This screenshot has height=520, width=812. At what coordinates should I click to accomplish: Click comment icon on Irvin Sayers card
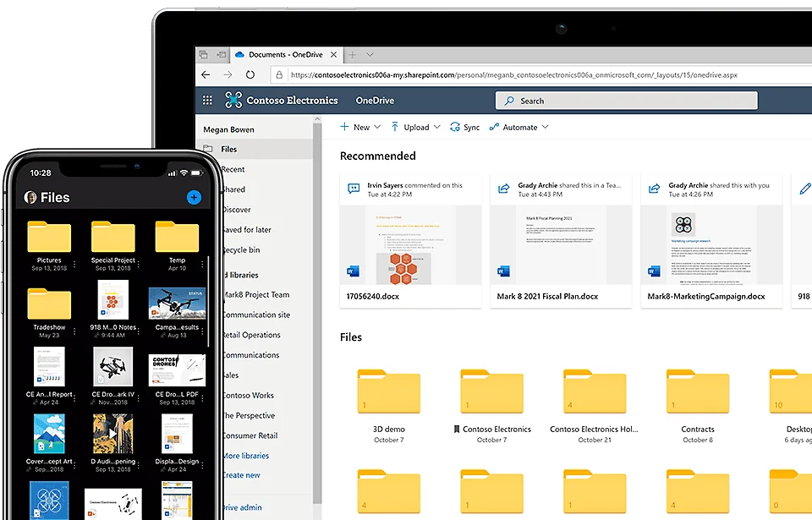tap(354, 189)
